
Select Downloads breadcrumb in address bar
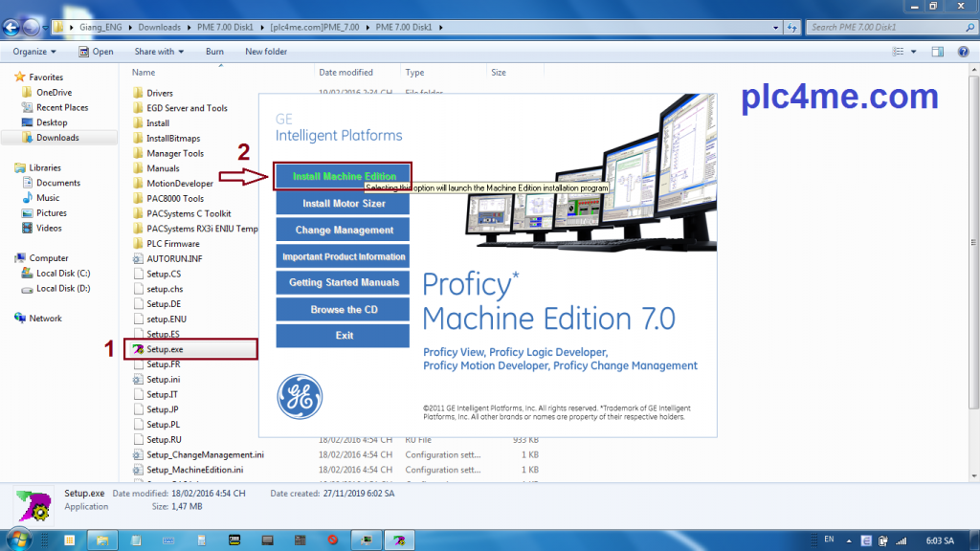[x=160, y=27]
